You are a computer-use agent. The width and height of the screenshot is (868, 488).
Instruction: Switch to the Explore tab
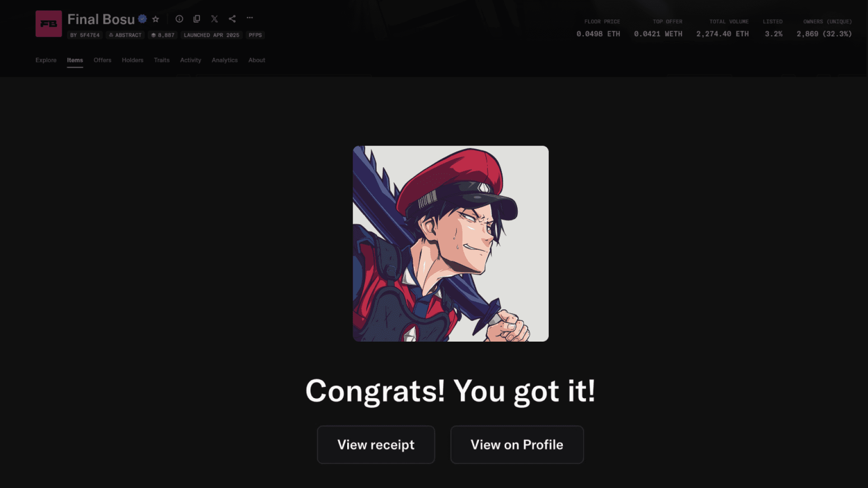pyautogui.click(x=46, y=60)
